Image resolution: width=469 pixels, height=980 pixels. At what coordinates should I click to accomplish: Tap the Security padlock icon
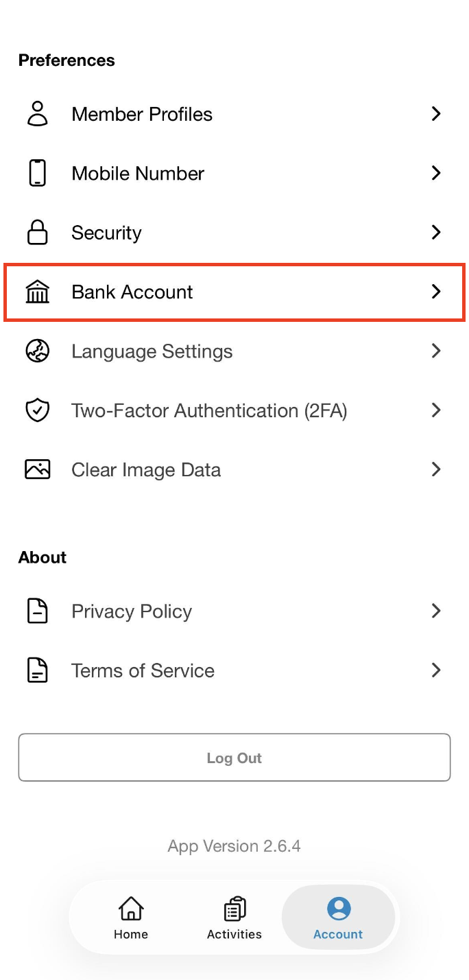pos(38,232)
